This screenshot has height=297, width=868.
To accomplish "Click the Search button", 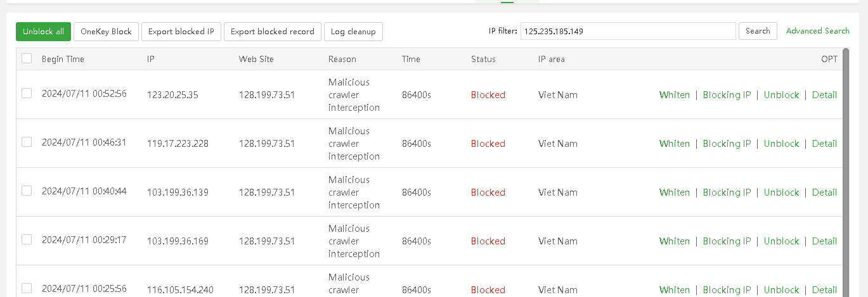I will tap(758, 31).
